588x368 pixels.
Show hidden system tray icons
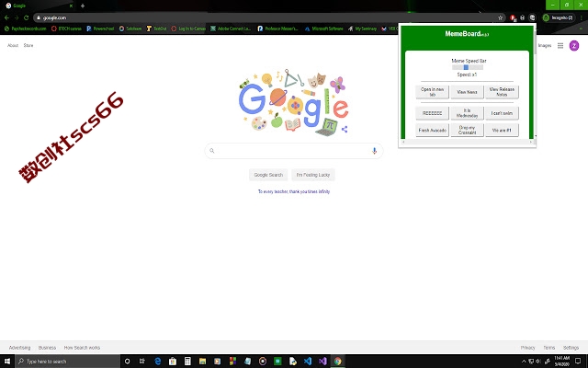pos(524,362)
